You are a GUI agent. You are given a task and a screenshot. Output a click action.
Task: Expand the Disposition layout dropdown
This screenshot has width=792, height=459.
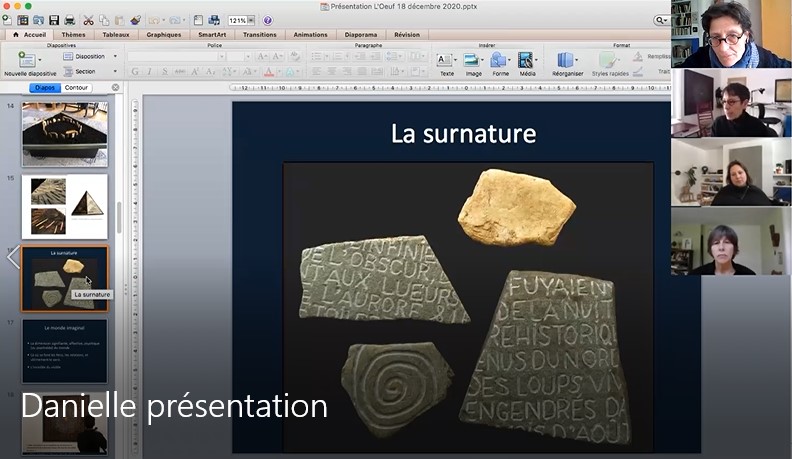pyautogui.click(x=114, y=57)
